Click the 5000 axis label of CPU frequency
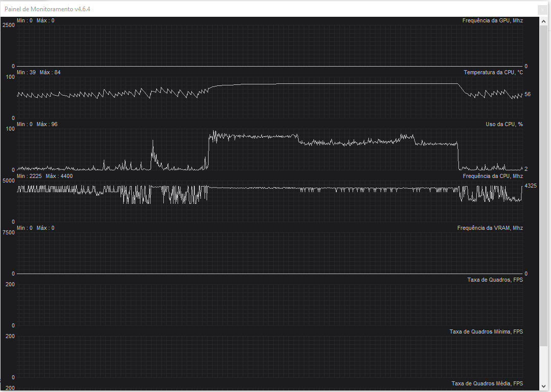 click(x=9, y=180)
